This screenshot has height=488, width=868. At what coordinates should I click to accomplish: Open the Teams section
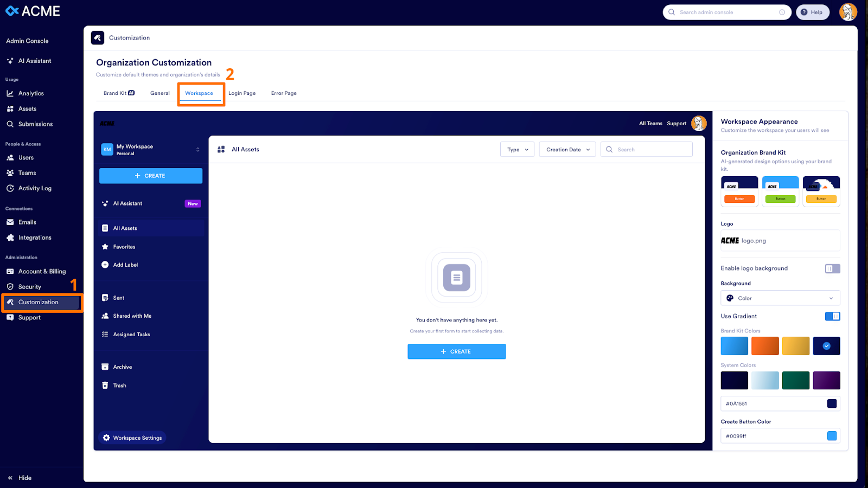pyautogui.click(x=25, y=172)
